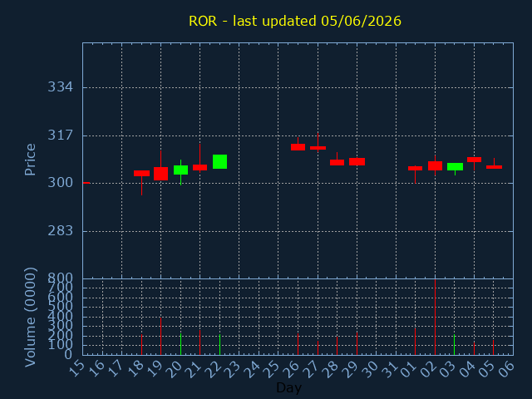Viewport: 532px width, 399px height.
Task: Click the "Volume (0000)" axis title
Action: [x=30, y=318]
